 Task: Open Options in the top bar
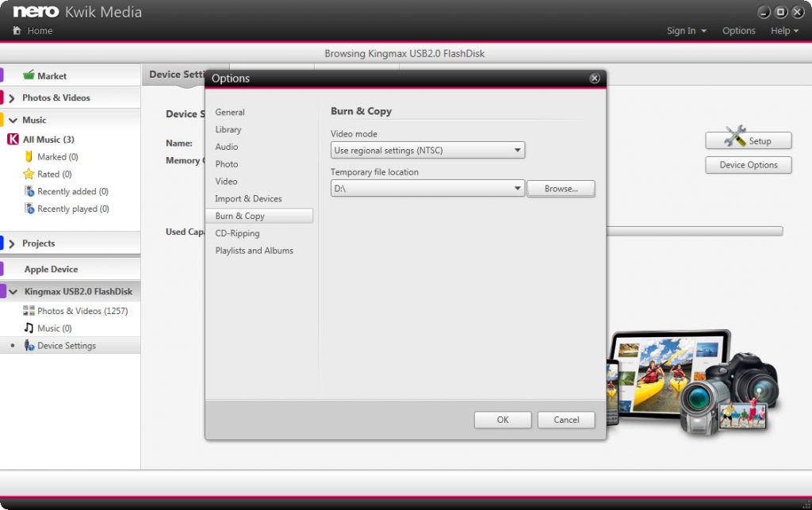738,31
